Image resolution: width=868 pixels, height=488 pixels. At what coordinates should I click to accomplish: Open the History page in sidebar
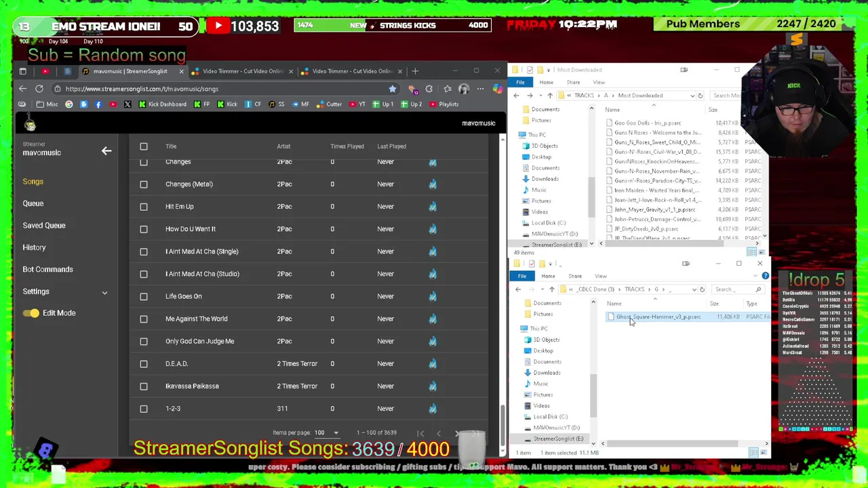click(x=34, y=247)
